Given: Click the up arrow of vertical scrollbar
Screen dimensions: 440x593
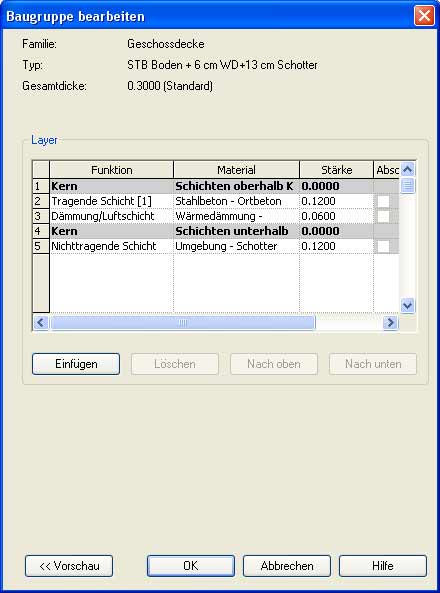Looking at the screenshot, I should pyautogui.click(x=407, y=169).
